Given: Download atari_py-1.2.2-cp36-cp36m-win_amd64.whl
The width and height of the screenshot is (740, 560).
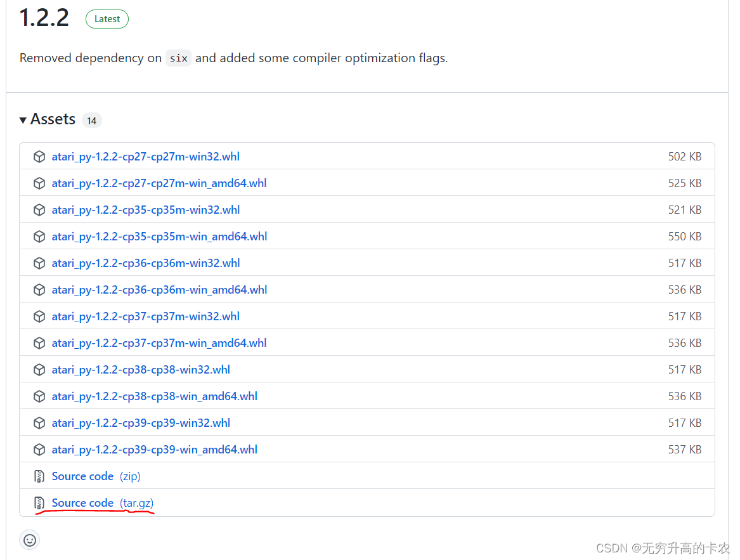Looking at the screenshot, I should (x=159, y=290).
